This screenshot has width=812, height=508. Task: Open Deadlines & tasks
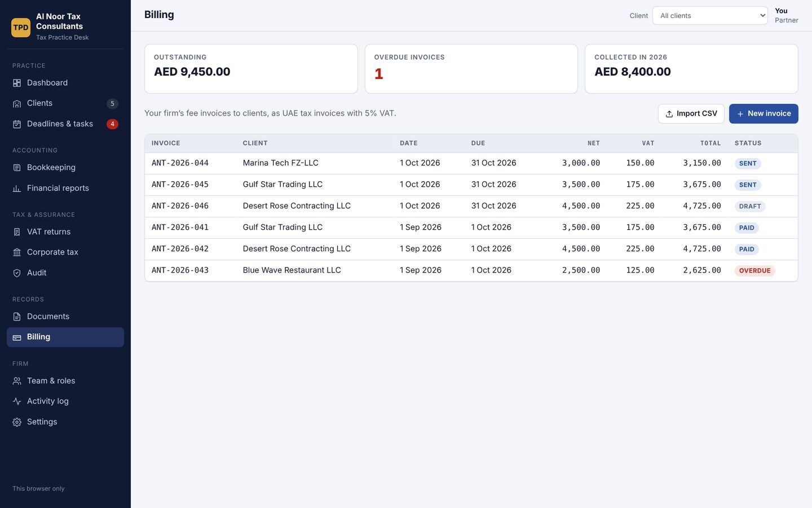pos(65,124)
